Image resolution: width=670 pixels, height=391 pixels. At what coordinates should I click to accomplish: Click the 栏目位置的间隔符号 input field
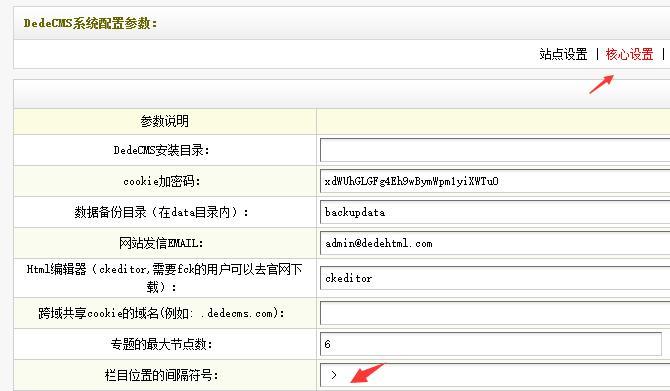point(495,375)
